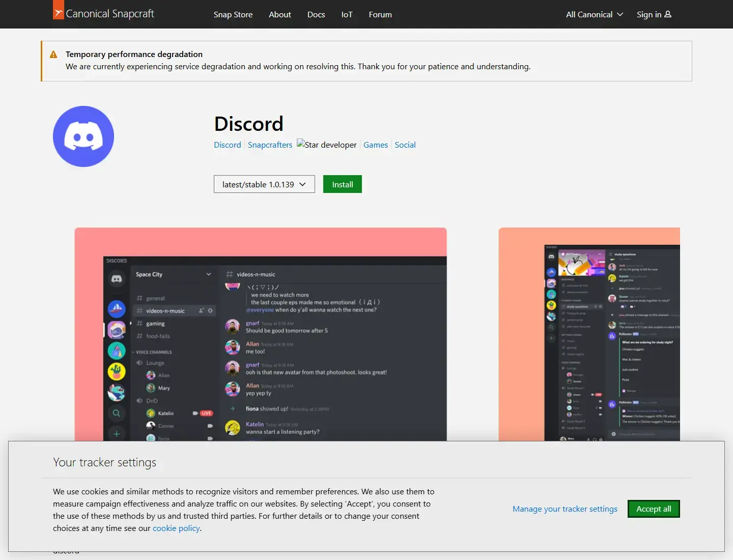Open the Discord publisher link

(228, 145)
